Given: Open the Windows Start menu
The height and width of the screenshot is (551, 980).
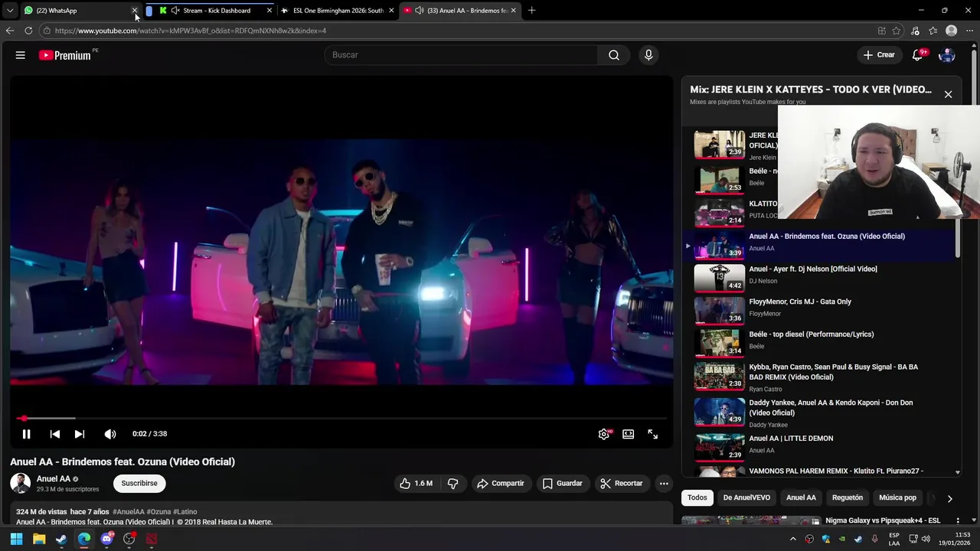Looking at the screenshot, I should pos(16,539).
